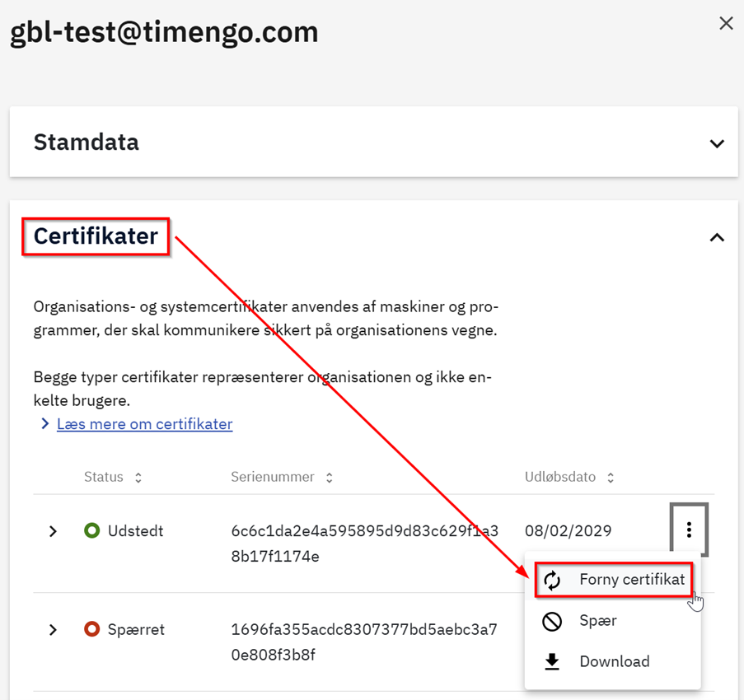Click the green Udstedt status indicator

(91, 531)
